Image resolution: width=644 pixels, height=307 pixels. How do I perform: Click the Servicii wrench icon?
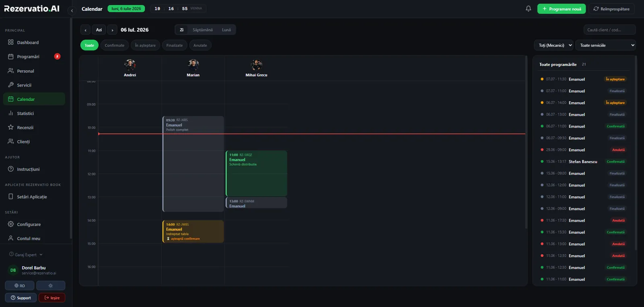click(11, 85)
